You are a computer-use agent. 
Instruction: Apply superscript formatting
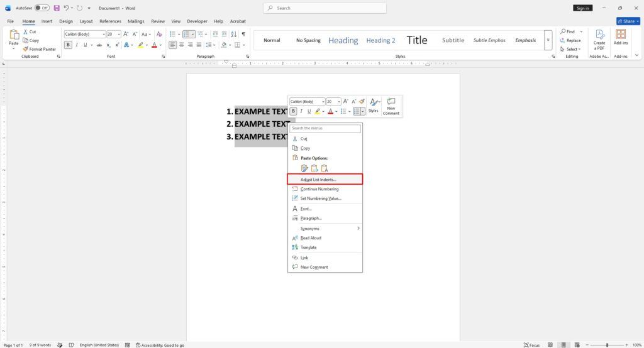117,45
